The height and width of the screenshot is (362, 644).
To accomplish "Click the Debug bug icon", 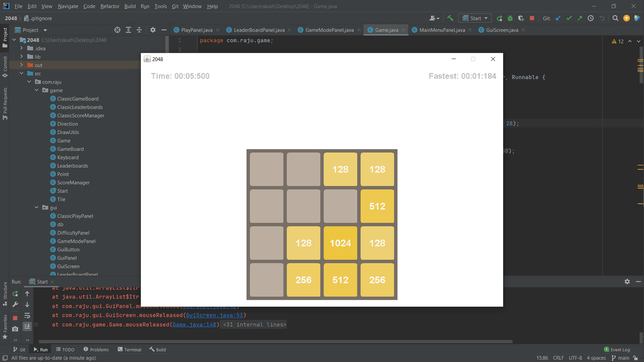I will click(x=510, y=18).
